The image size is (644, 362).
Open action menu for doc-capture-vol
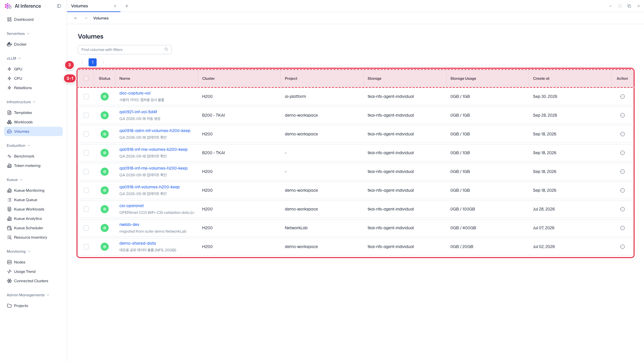[623, 97]
